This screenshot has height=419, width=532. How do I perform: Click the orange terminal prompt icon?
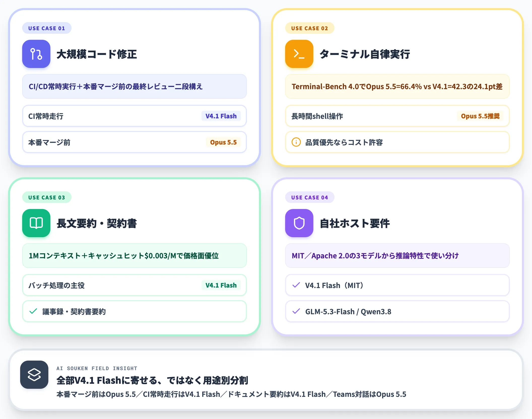(x=299, y=54)
